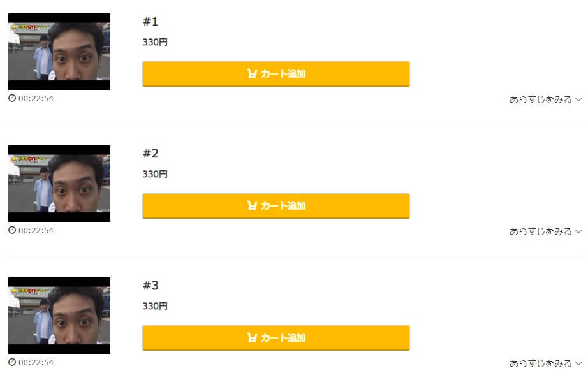This screenshot has width=588, height=373.
Task: Expand あらすじをみる chevron for episode #1
Action: click(x=578, y=99)
